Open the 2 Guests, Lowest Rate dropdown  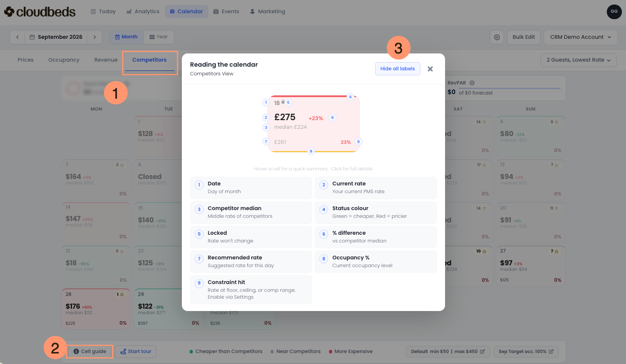pyautogui.click(x=578, y=60)
